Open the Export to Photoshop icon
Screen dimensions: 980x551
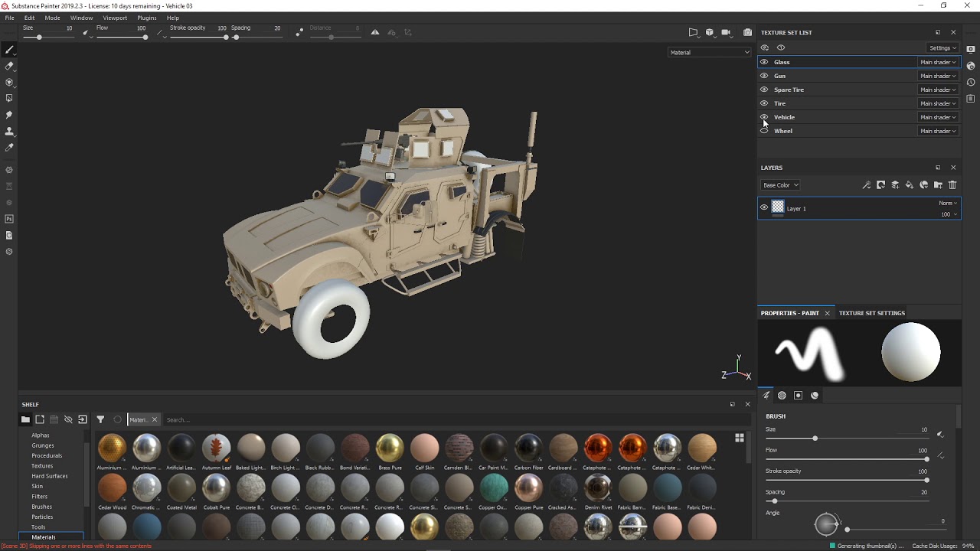tap(9, 219)
